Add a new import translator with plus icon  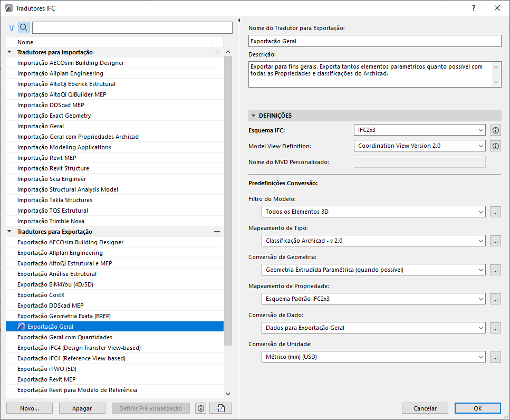(217, 52)
